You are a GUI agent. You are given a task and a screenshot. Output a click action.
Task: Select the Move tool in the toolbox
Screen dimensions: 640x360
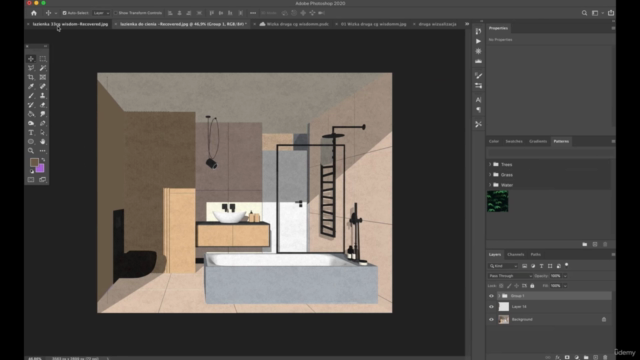click(x=31, y=59)
